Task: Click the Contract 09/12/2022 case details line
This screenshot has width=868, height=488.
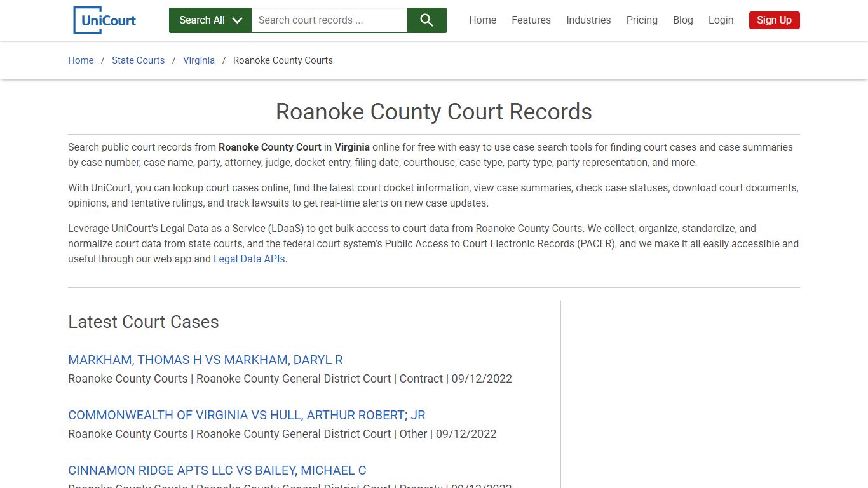Action: (290, 379)
